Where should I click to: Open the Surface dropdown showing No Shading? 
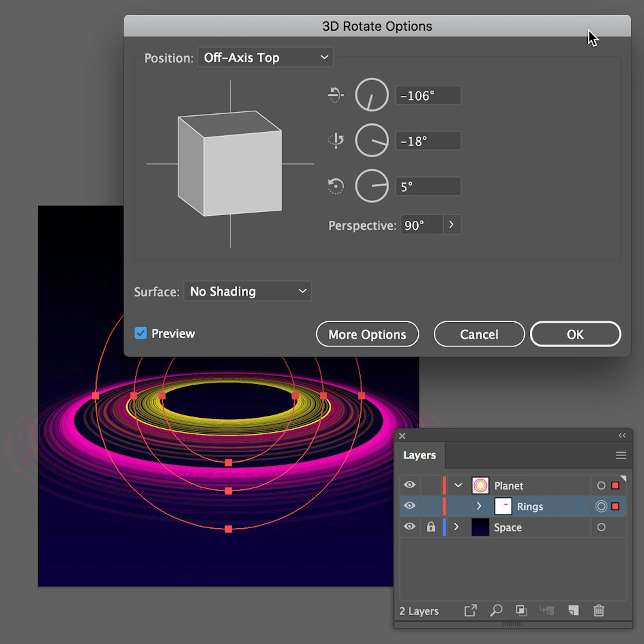point(247,291)
